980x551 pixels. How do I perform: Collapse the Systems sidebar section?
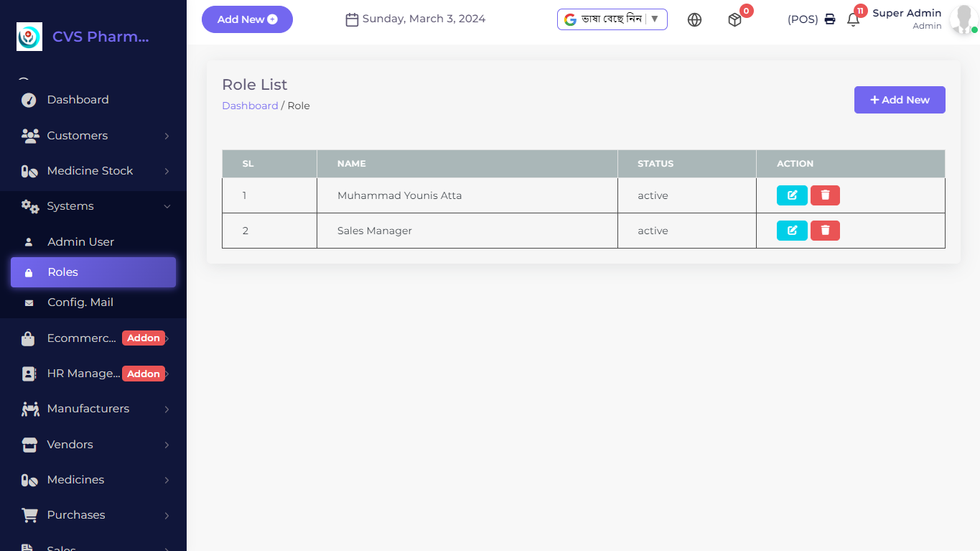[x=93, y=206]
